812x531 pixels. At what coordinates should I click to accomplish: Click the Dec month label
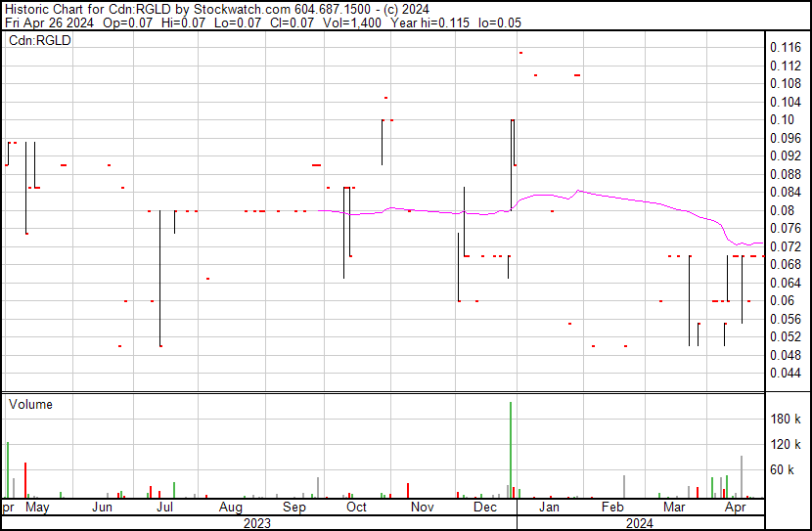pyautogui.click(x=485, y=508)
